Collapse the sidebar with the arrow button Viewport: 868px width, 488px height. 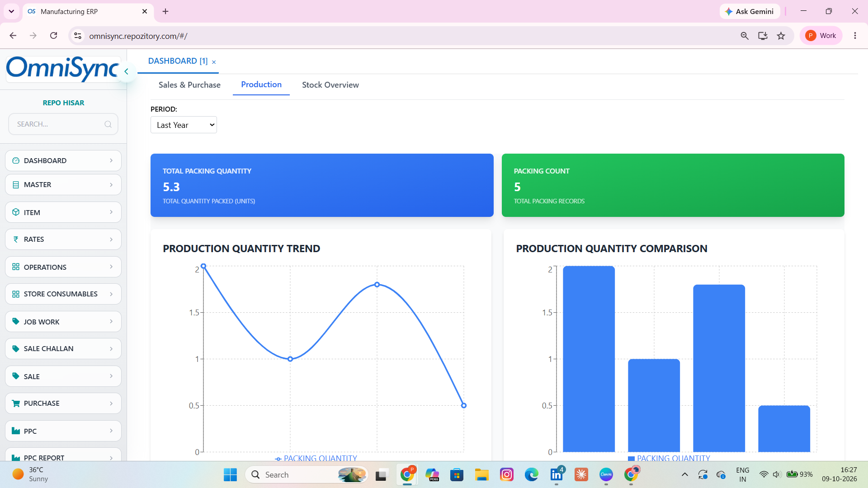click(x=127, y=71)
